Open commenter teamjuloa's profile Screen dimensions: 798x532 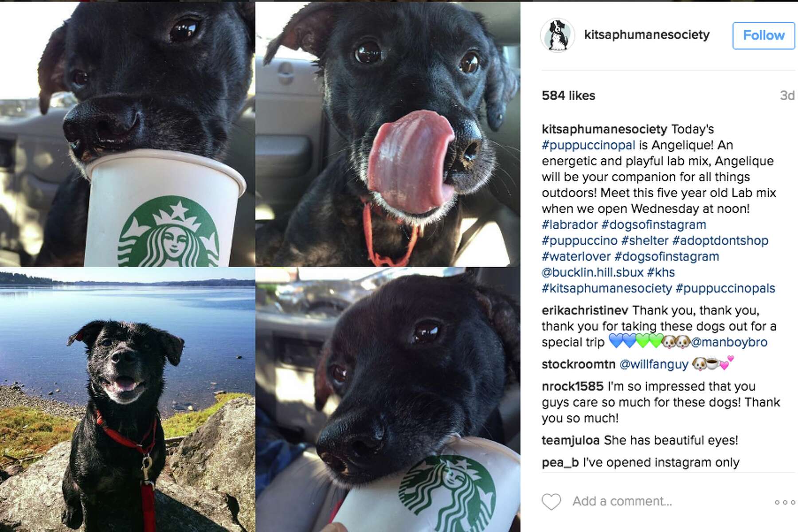pos(571,441)
